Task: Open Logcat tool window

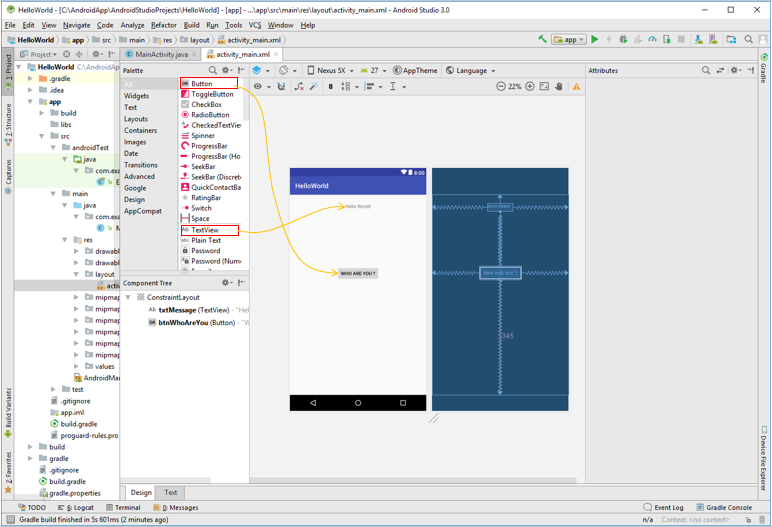Action: (75, 507)
